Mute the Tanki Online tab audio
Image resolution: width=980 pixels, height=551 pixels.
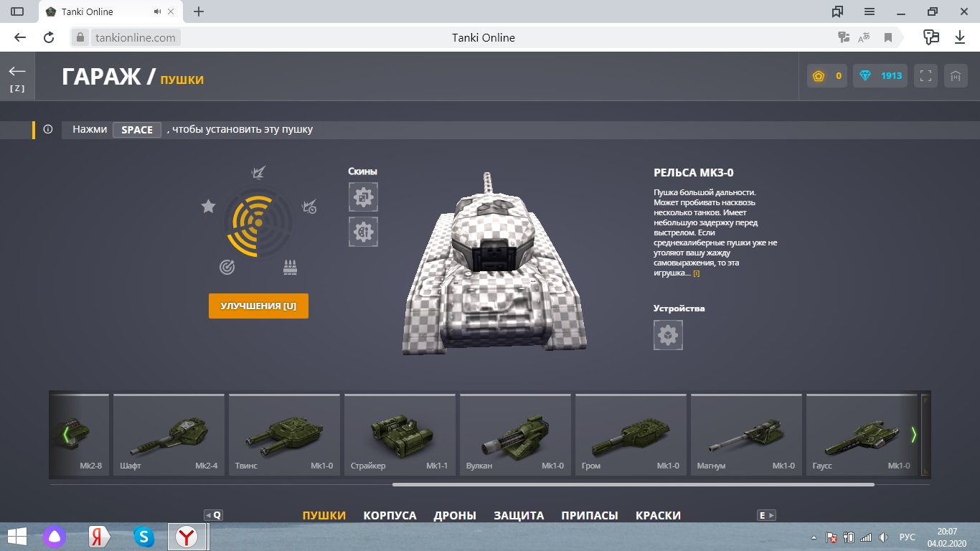[158, 11]
